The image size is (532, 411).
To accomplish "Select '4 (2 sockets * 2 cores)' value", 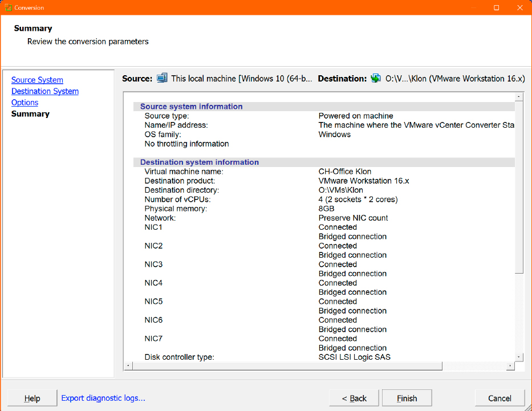I will tap(358, 200).
